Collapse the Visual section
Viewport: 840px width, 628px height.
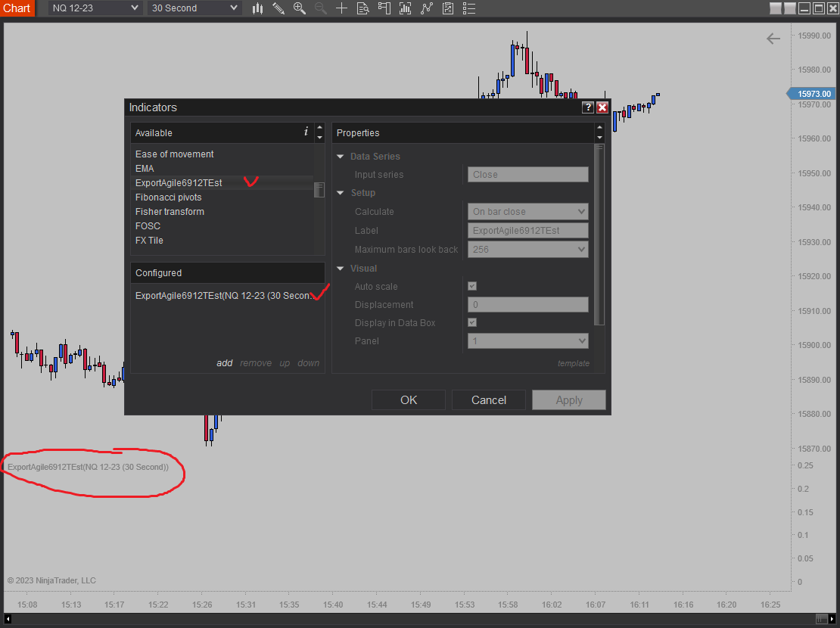coord(341,269)
